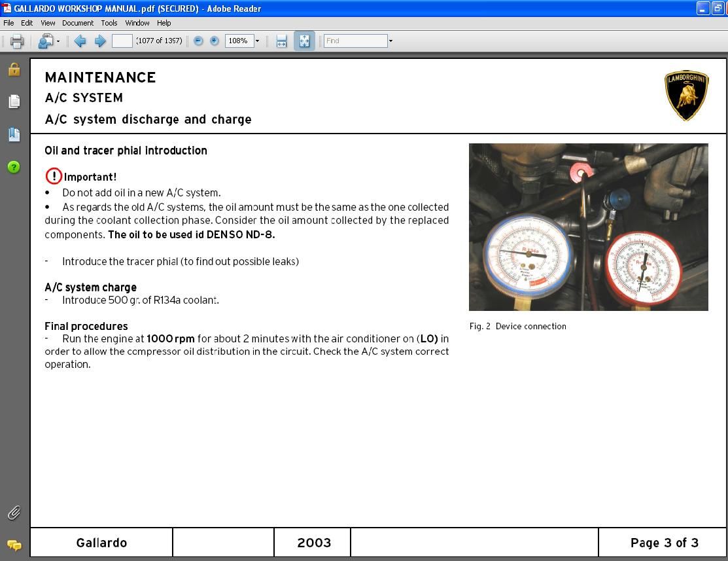Open the collaboration meeting dropdown arrow

pos(58,41)
